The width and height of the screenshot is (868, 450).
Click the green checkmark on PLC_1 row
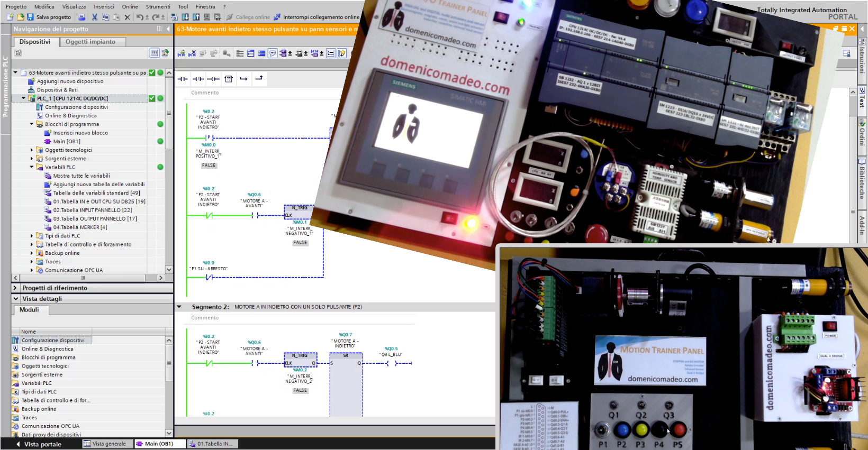coord(152,98)
